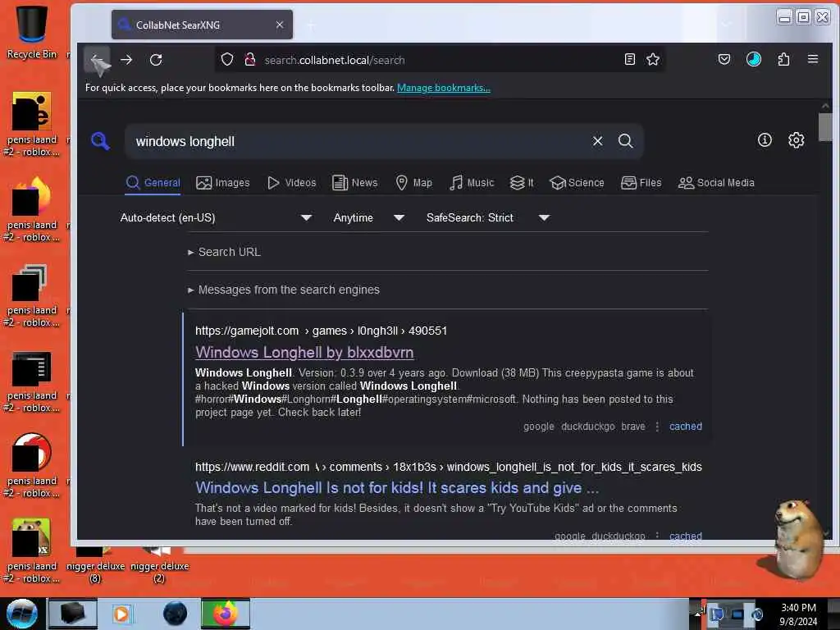The height and width of the screenshot is (630, 840).
Task: Click the browser back arrow button
Action: coord(97,59)
